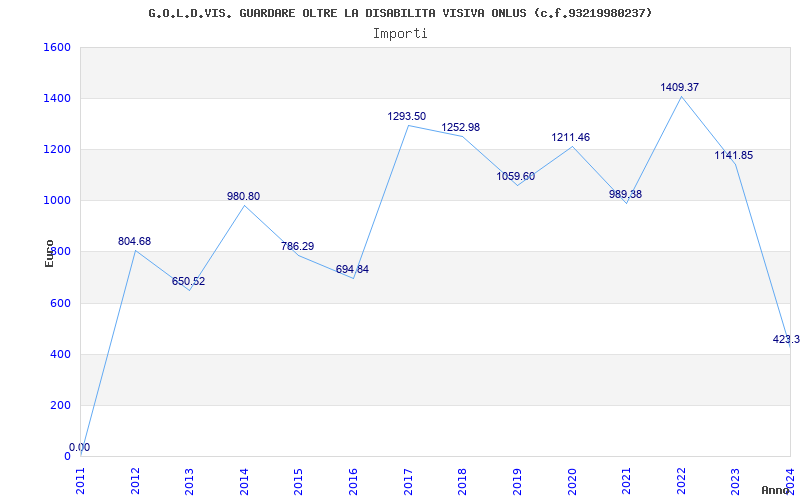This screenshot has width=800, height=500.
Task: Click the x-axis year 2013
Action: coord(190,481)
